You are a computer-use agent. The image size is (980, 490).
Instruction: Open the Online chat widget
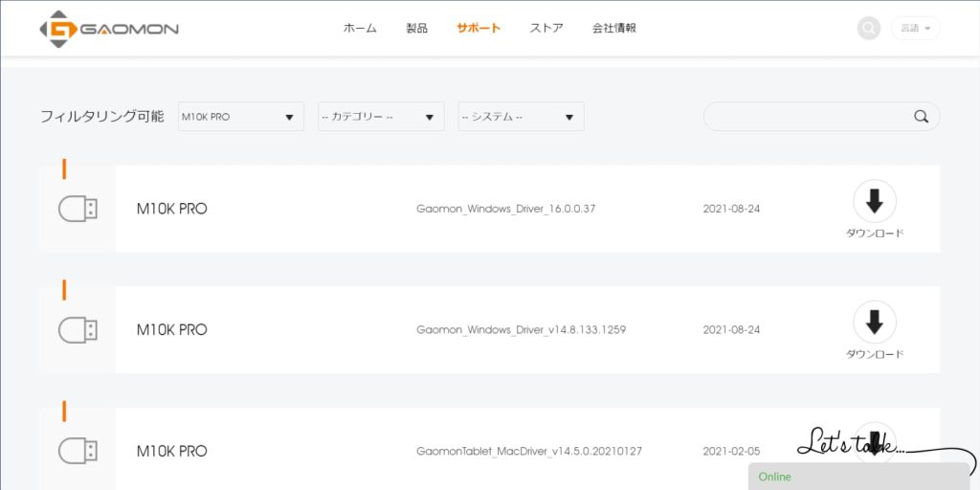tap(858, 477)
